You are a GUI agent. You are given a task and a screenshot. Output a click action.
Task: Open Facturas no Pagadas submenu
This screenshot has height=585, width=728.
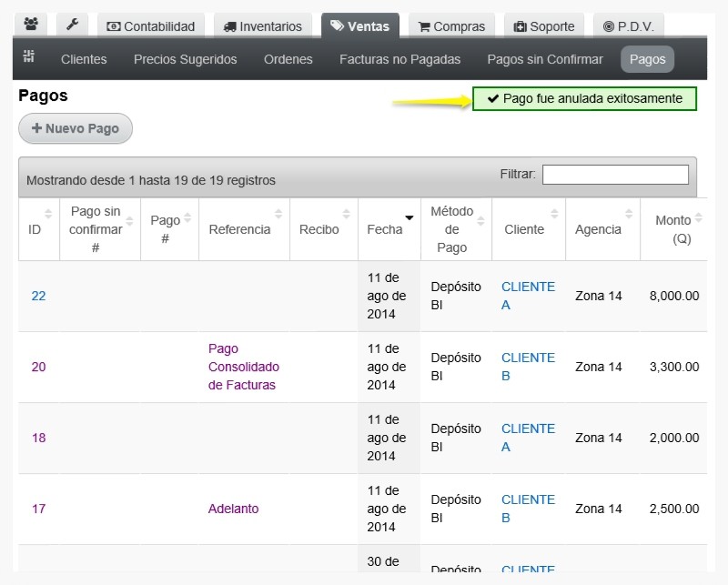click(x=399, y=59)
